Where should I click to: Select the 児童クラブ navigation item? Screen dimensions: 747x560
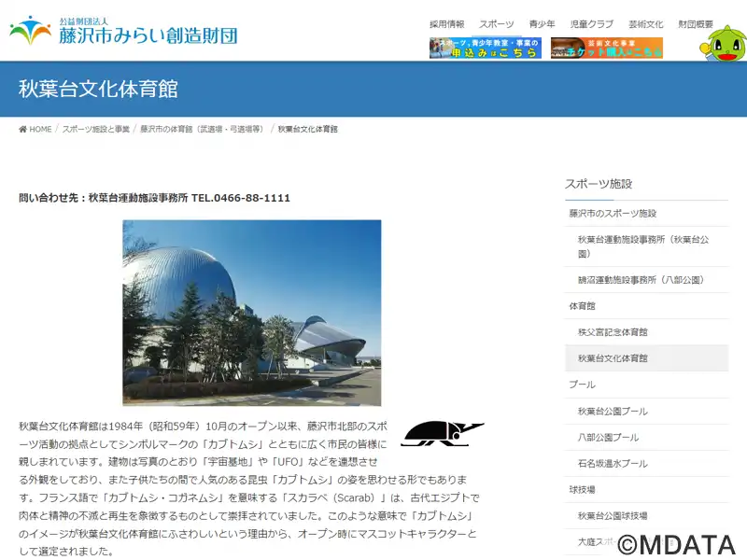592,24
